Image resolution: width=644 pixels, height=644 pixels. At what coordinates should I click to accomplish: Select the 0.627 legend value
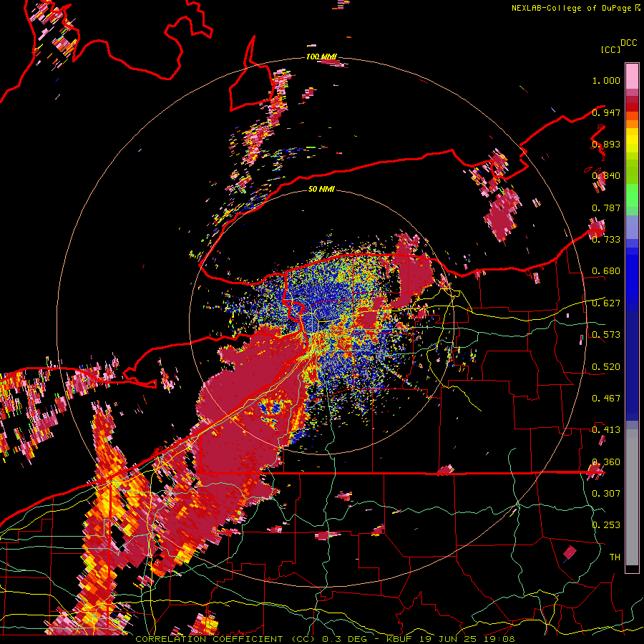tap(606, 303)
